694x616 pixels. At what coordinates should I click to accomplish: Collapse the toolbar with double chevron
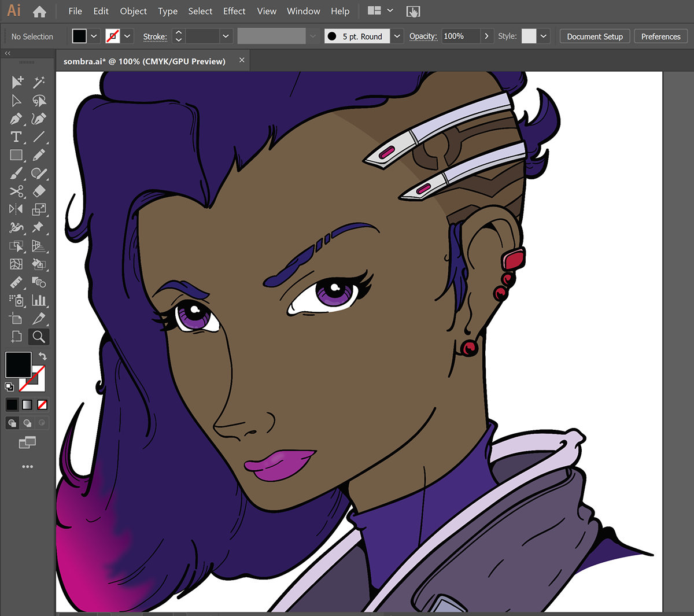pos(8,53)
